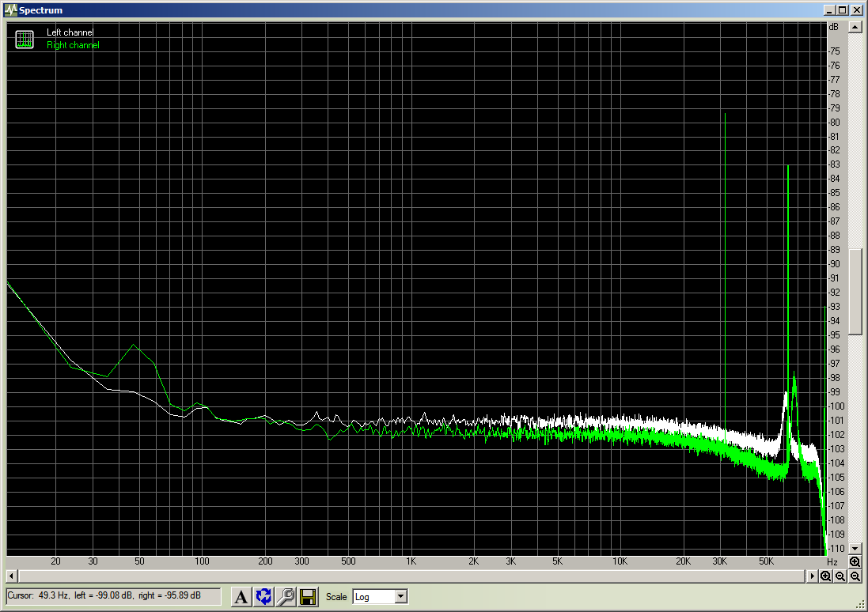The image size is (868, 612).
Task: Select the 'Left channel' legend label
Action: [x=70, y=32]
